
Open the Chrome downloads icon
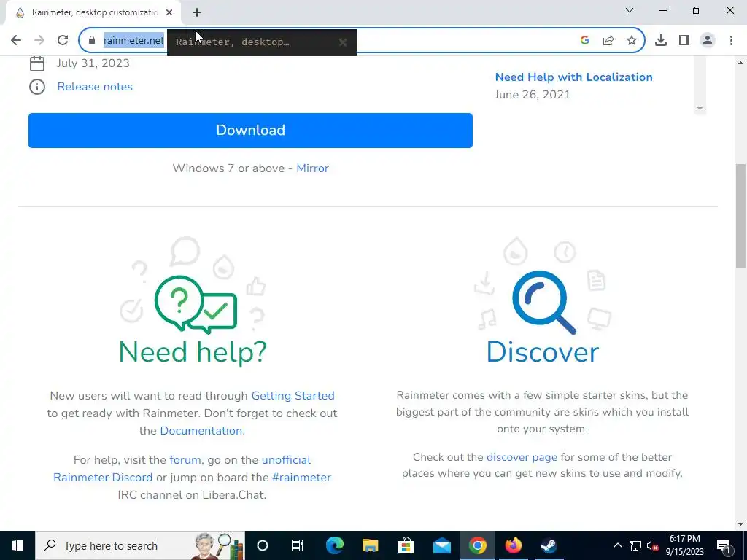661,41
